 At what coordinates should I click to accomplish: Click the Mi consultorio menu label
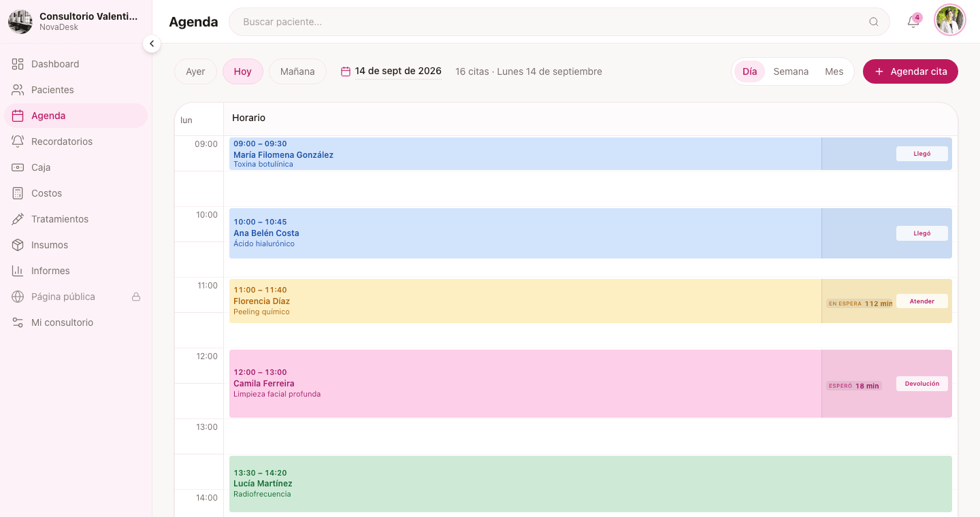point(62,322)
